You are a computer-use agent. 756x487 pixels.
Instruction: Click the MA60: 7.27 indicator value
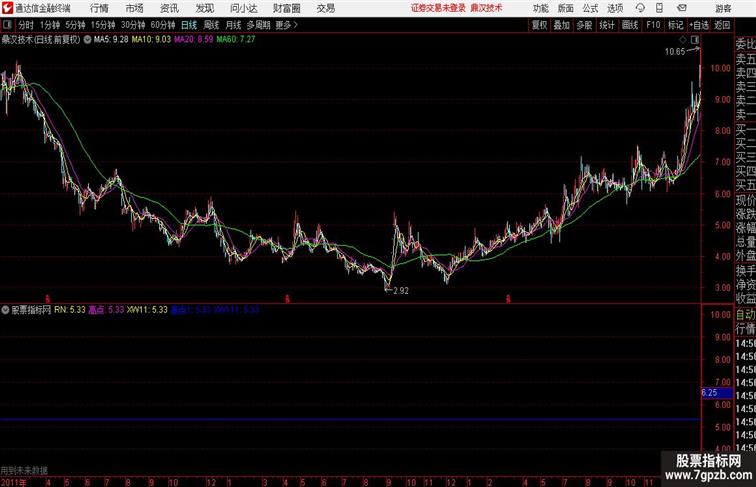236,40
